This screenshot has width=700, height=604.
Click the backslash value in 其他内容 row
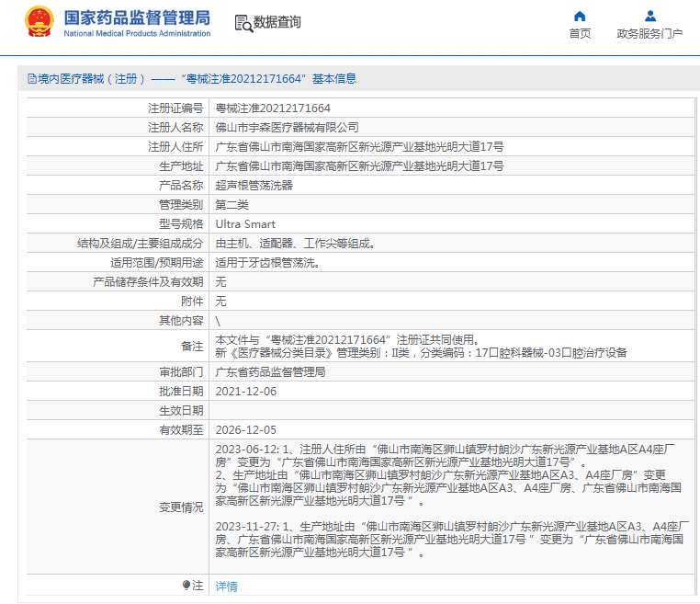pyautogui.click(x=218, y=321)
